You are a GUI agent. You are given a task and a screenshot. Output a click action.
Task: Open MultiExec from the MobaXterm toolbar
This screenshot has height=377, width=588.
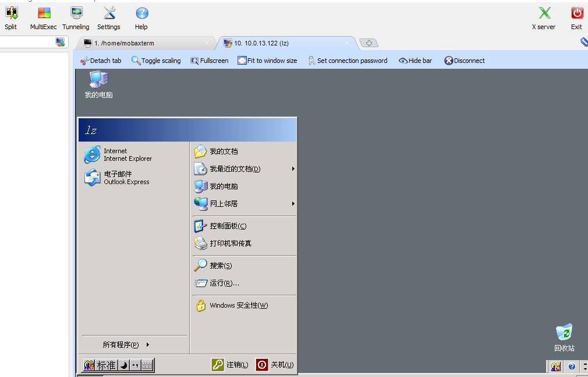(42, 17)
